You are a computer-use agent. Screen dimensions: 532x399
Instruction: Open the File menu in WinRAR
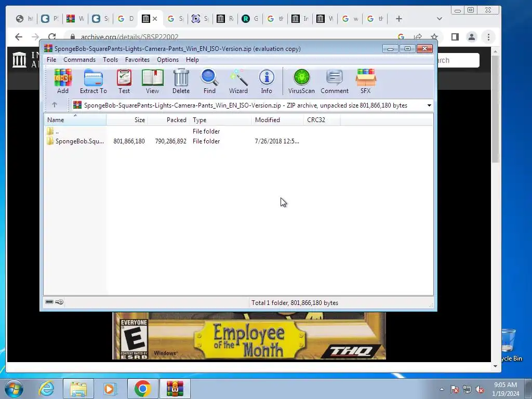coord(51,60)
